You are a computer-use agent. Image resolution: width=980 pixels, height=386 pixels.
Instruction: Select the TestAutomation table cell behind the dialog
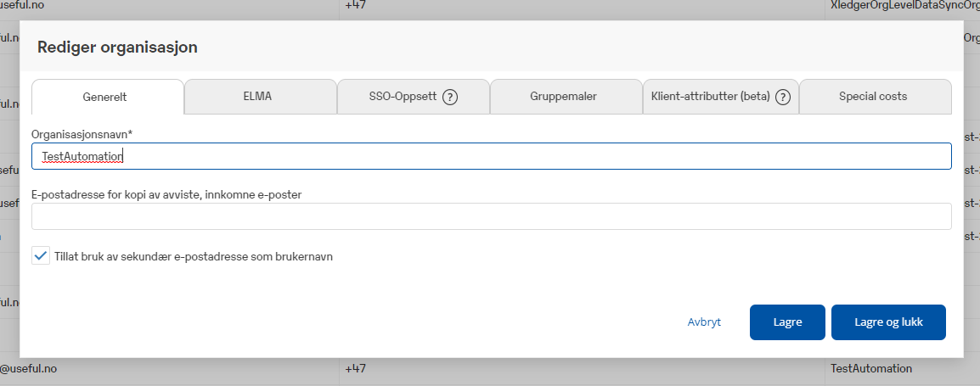870,369
